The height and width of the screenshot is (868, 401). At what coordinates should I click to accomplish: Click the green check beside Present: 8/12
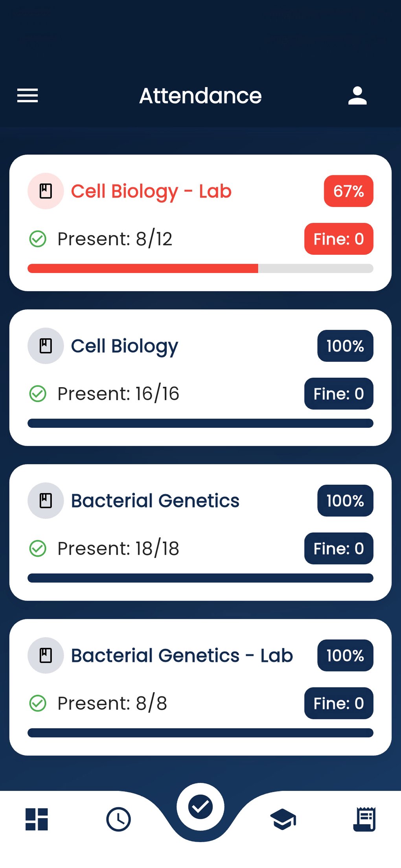point(38,239)
